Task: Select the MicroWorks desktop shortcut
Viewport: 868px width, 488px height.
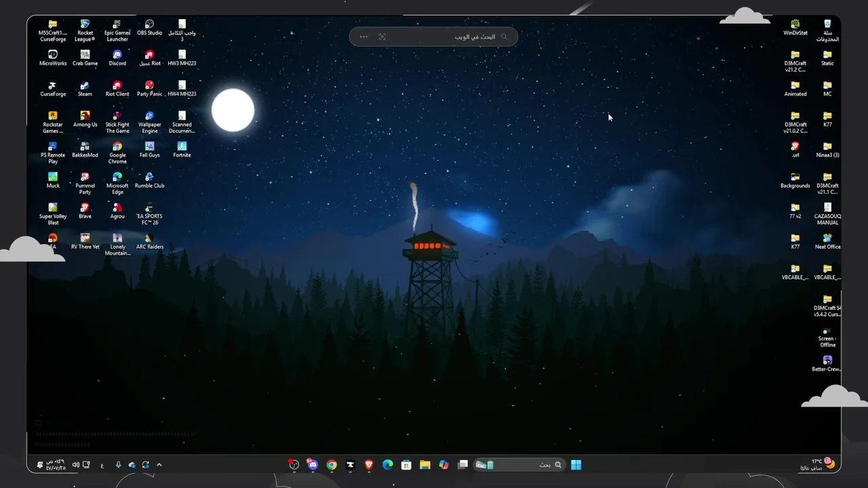Action: pos(53,58)
